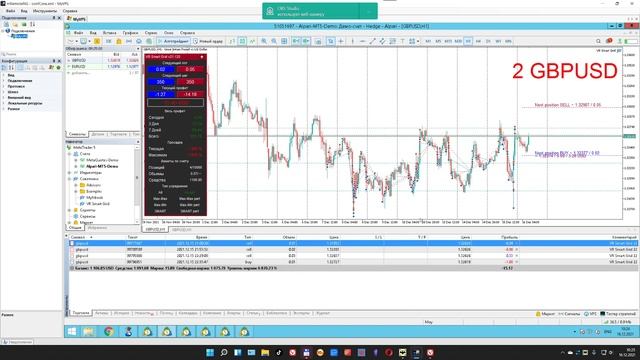This screenshot has width=640, height=360.
Task: Click the Новый ордер button
Action: (208, 41)
